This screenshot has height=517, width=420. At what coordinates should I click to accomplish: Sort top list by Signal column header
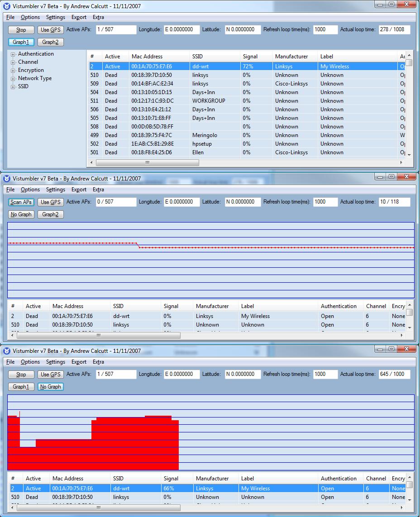click(256, 57)
